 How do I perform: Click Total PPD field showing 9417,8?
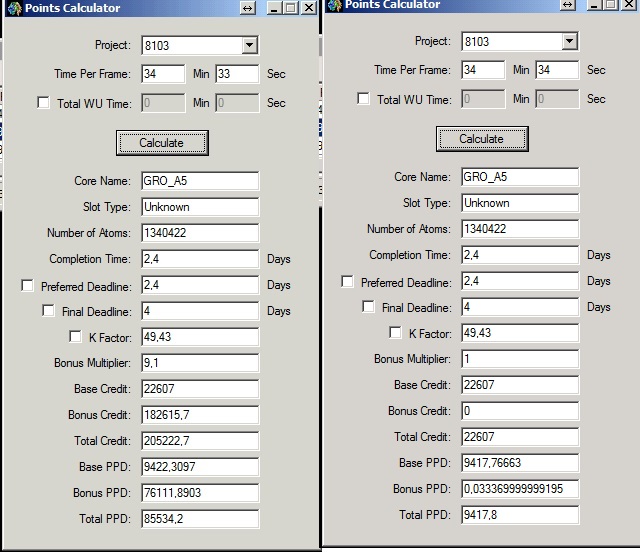pos(520,515)
